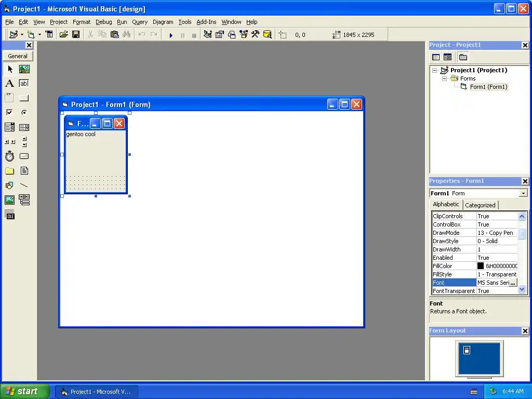Click the Save Project toolbar icon
This screenshot has height=399, width=532.
76,35
